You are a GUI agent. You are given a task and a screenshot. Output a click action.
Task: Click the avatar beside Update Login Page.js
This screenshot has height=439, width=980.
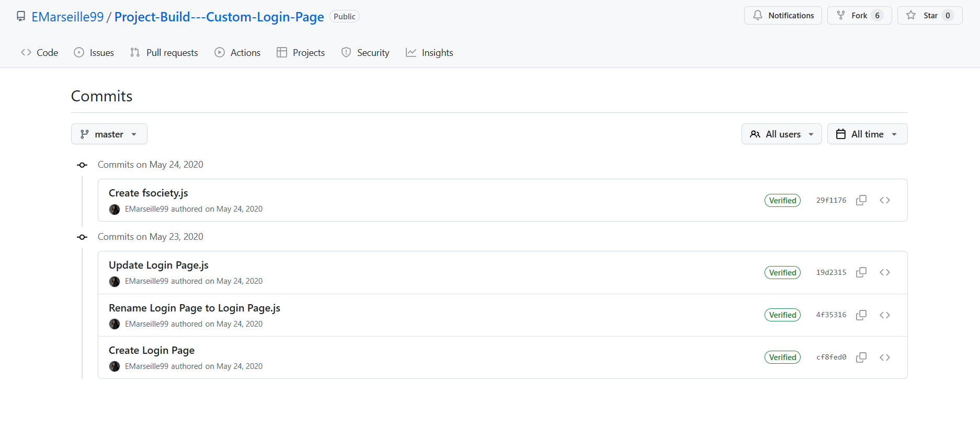pyautogui.click(x=115, y=282)
